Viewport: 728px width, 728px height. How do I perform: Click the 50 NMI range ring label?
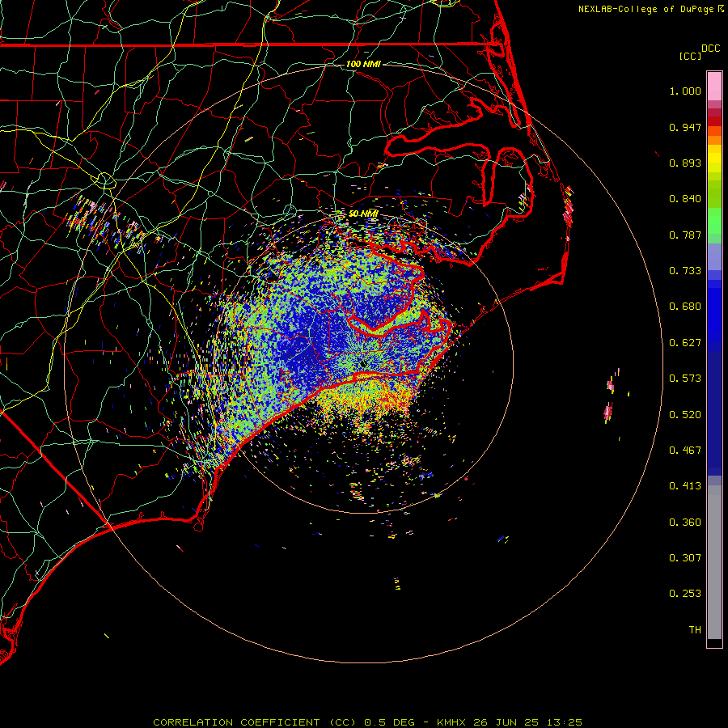pos(363,214)
